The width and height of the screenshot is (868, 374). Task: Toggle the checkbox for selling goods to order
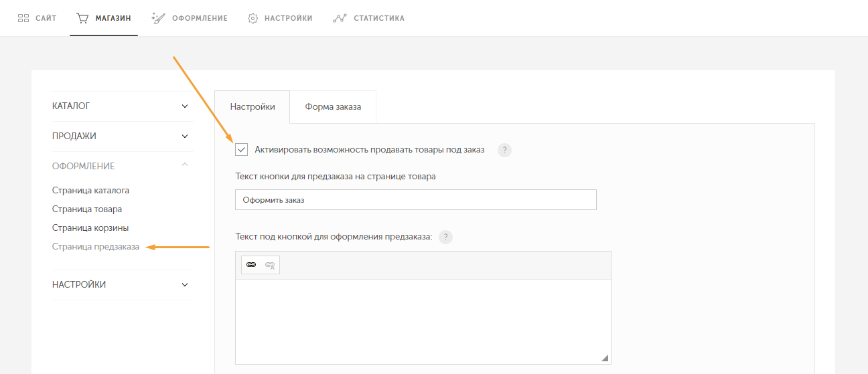pos(242,150)
